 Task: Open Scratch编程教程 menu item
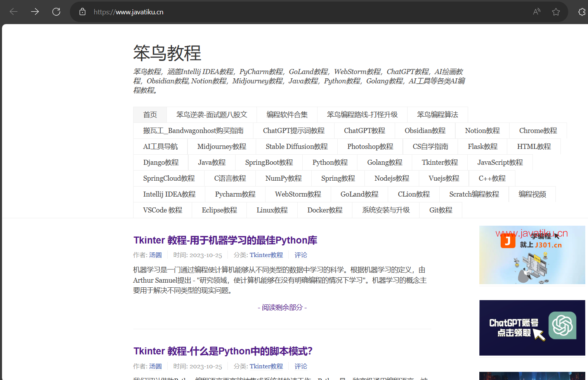tap(474, 194)
